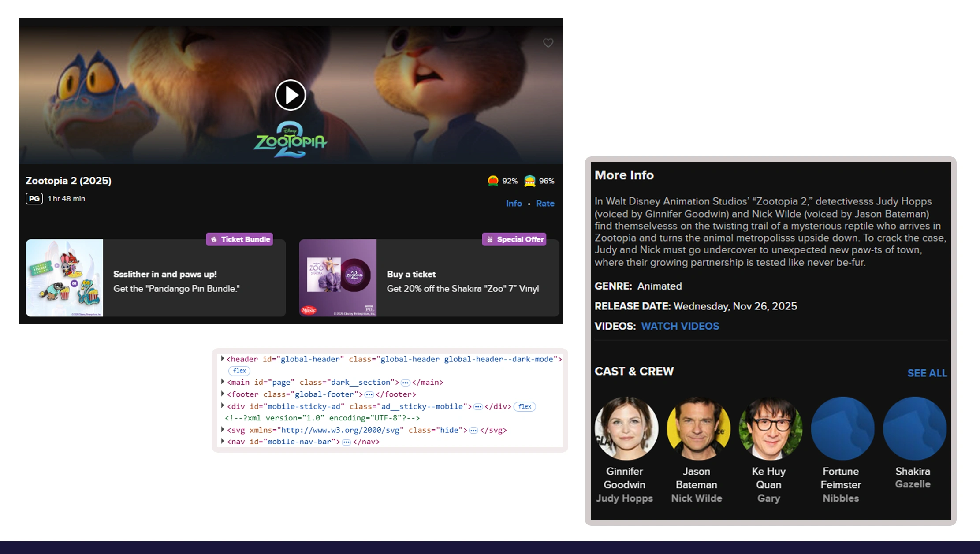Click Ginnifer Goodwin's cast photo

coord(626,428)
